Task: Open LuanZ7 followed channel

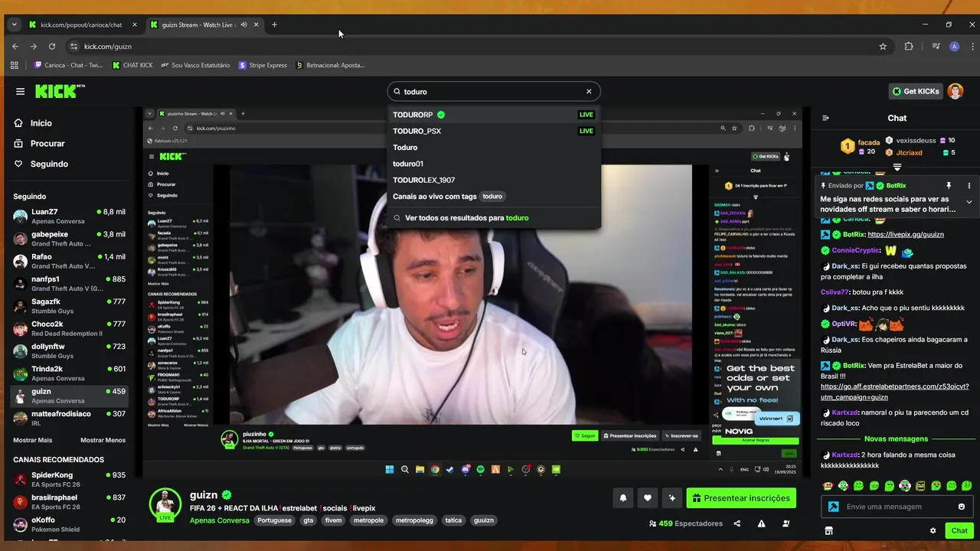Action: point(69,216)
